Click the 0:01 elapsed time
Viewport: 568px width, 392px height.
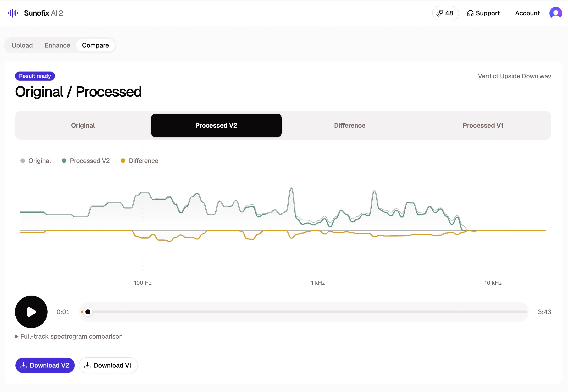click(x=63, y=312)
